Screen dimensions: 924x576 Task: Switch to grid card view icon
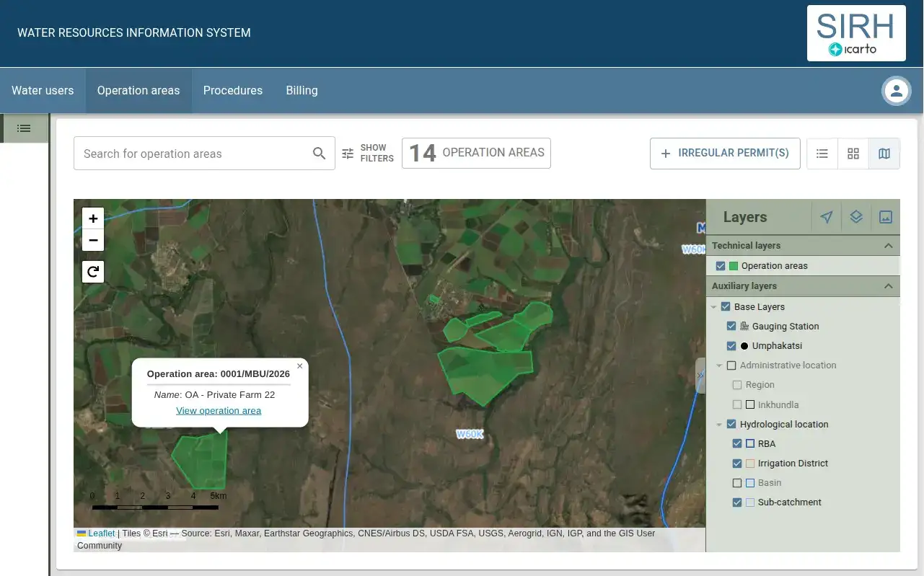pos(853,154)
